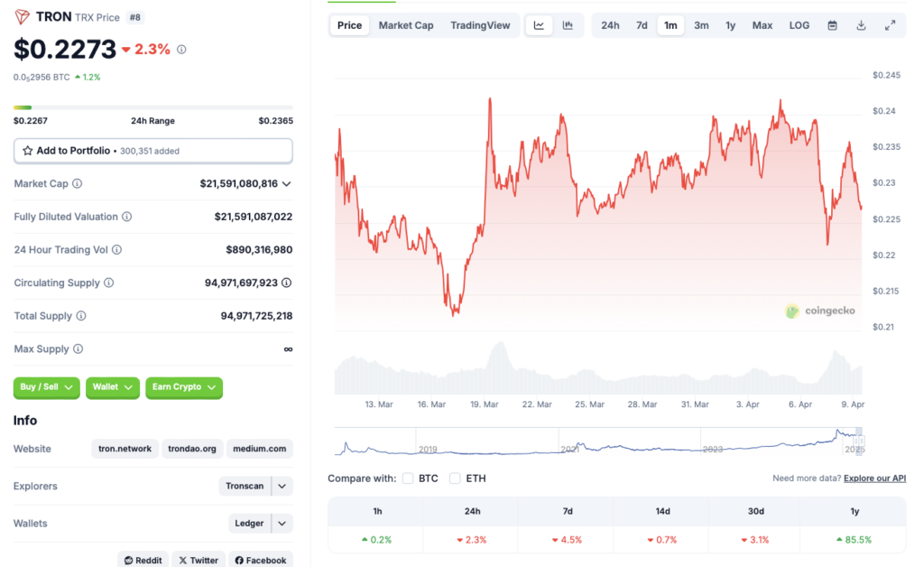Switch to Market Cap tab
Screen dimensions: 924x567
[x=406, y=25]
